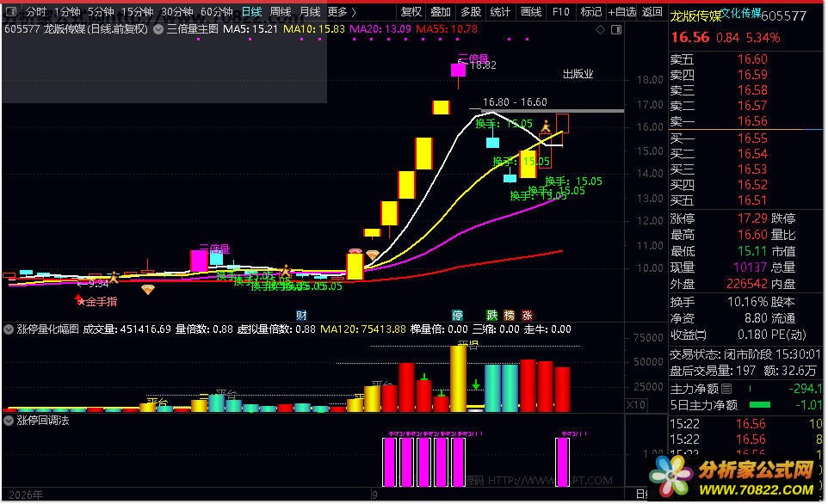Click the 榜 marker icon below chart
The height and width of the screenshot is (504, 828).
click(509, 316)
